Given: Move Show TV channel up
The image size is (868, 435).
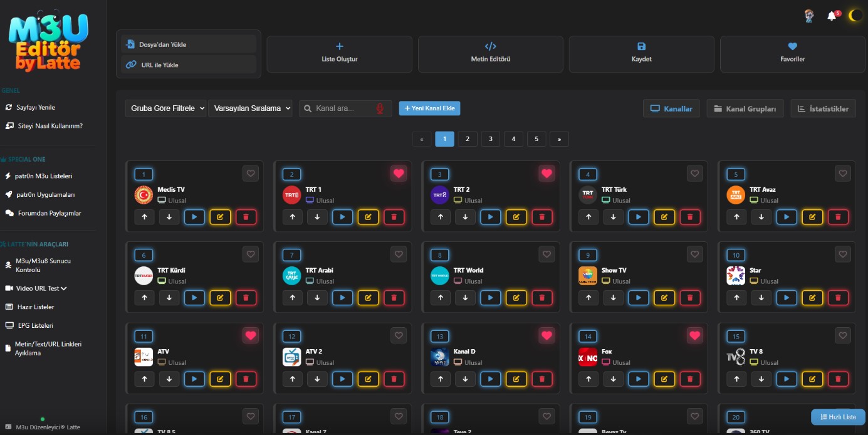Looking at the screenshot, I should coord(588,298).
